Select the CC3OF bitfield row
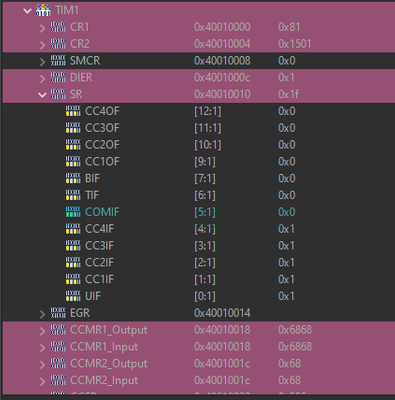Screen dimensions: 395x400 coord(199,128)
